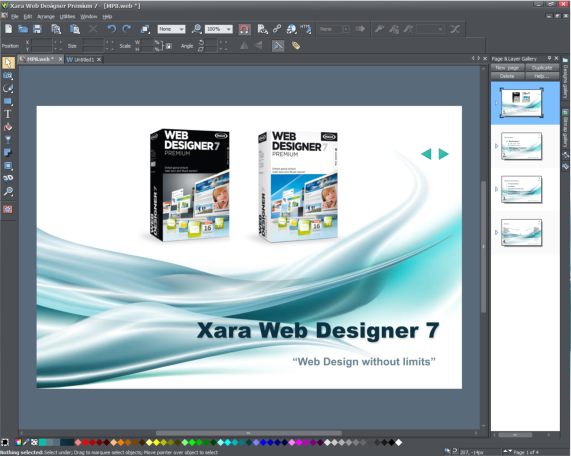Click the Delete button in the Page gallery
This screenshot has width=571, height=456.
pos(507,76)
